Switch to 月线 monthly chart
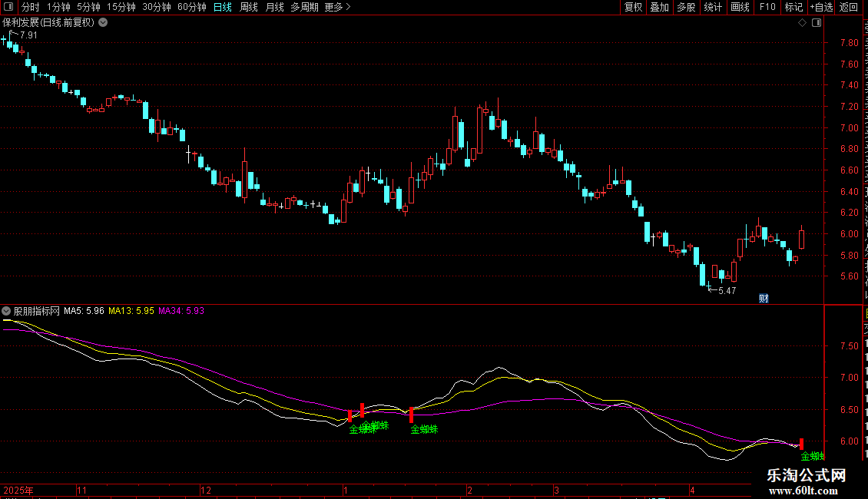Viewport: 868px width, 499px height. (274, 7)
